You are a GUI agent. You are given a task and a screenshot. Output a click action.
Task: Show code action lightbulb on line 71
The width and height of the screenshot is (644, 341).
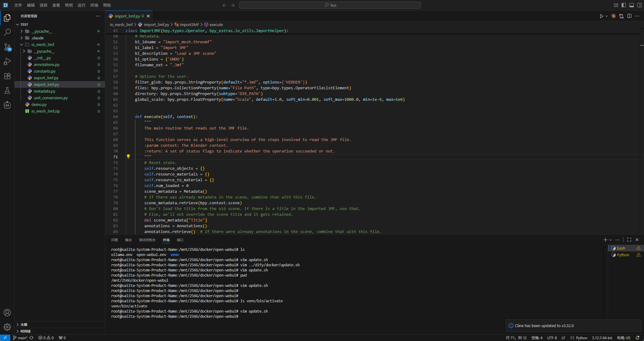click(128, 156)
